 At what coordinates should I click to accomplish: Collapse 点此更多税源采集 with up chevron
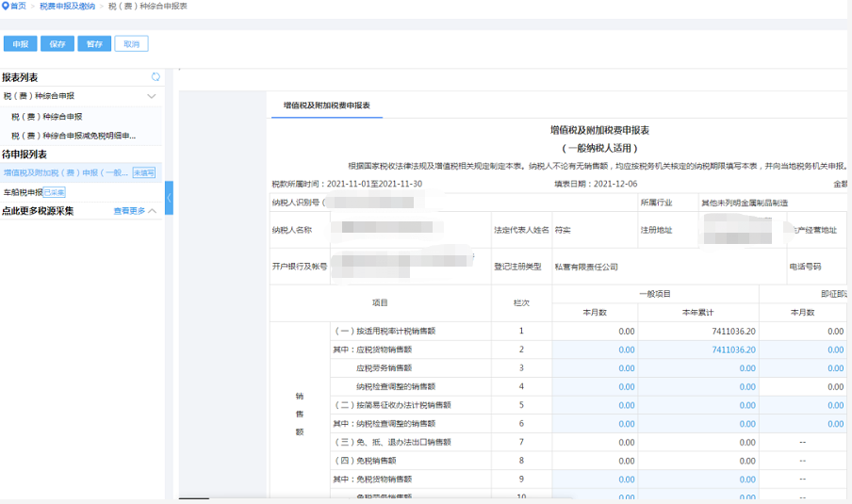click(x=152, y=211)
